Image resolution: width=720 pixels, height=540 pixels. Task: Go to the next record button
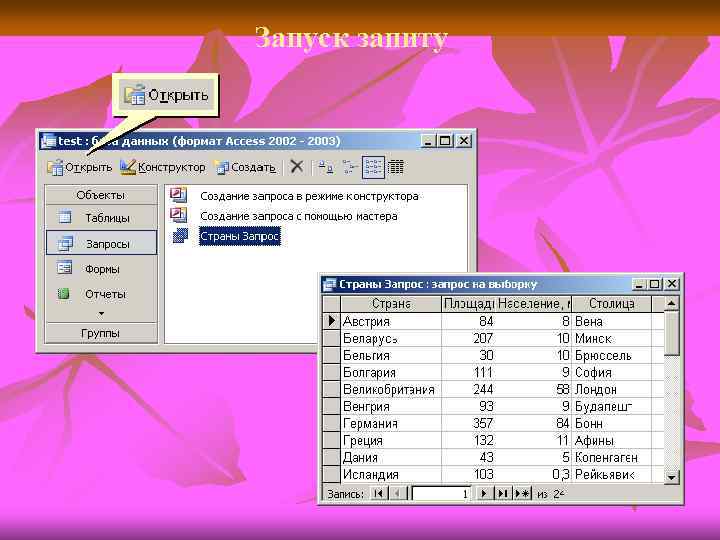(x=484, y=494)
